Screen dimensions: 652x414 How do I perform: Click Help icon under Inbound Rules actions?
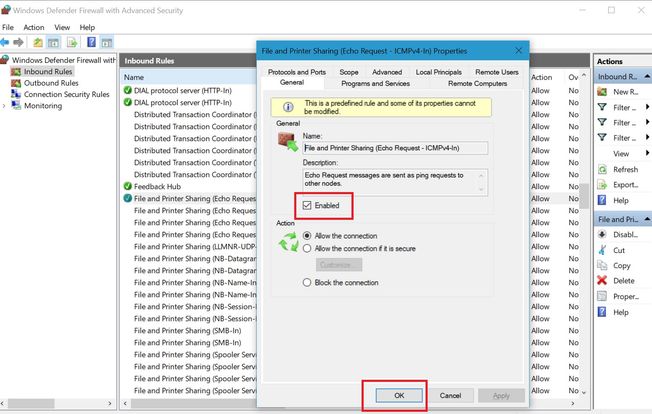coord(602,200)
